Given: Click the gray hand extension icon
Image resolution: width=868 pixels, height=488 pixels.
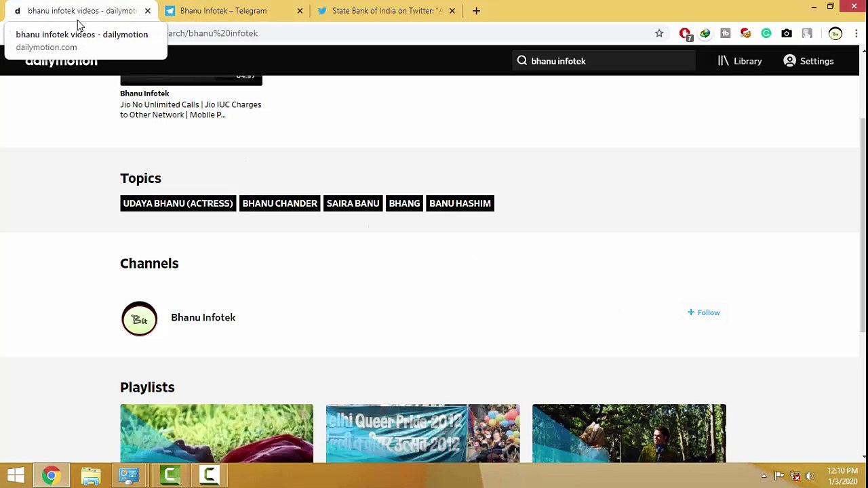Looking at the screenshot, I should 807,33.
